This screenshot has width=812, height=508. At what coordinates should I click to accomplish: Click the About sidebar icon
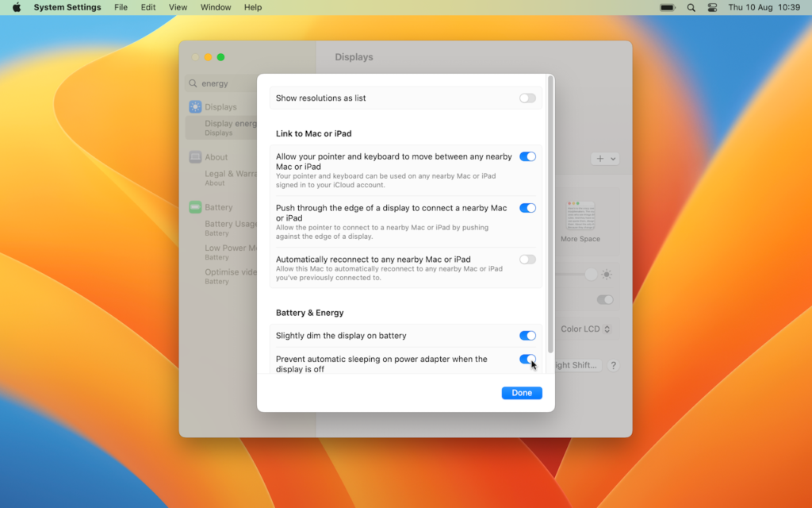click(x=195, y=157)
